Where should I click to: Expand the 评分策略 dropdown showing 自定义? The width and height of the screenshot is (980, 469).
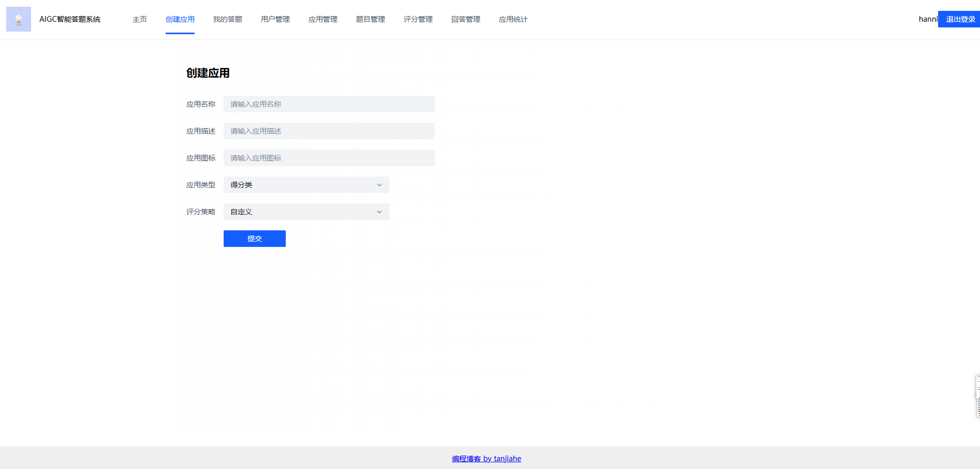coord(306,212)
